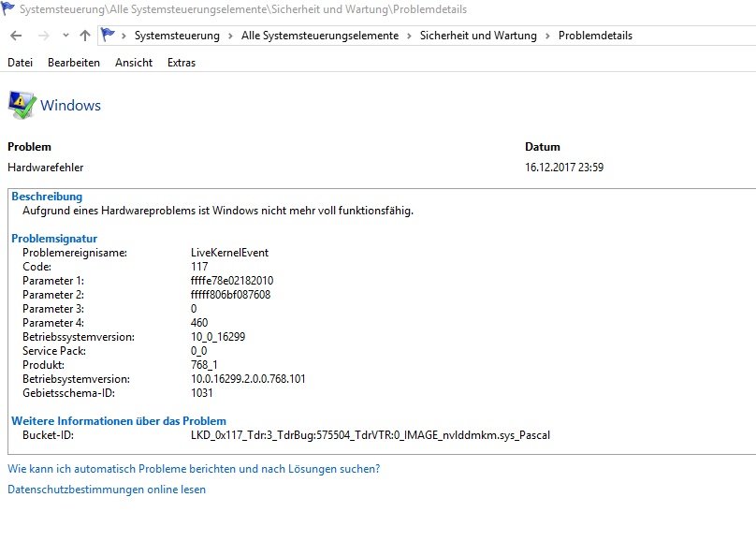This screenshot has width=756, height=541.
Task: Select Parameter 3 value 0
Action: [194, 309]
